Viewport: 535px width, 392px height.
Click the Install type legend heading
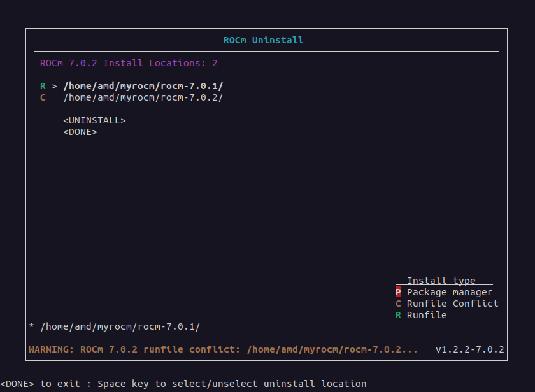pyautogui.click(x=441, y=281)
